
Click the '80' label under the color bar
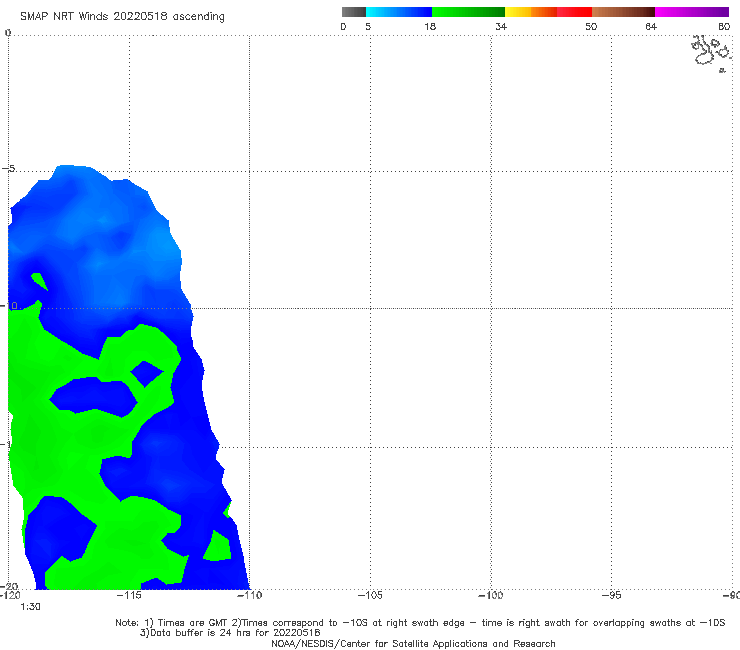(724, 26)
